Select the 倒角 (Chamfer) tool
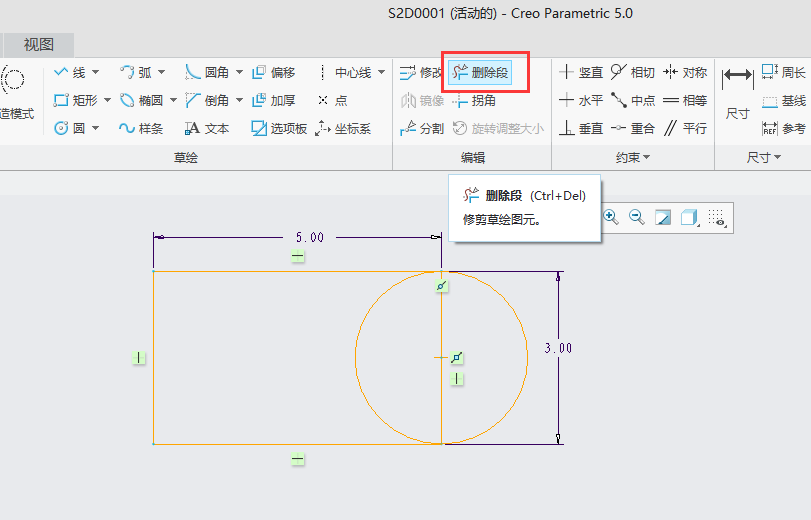811x520 pixels. (x=207, y=100)
